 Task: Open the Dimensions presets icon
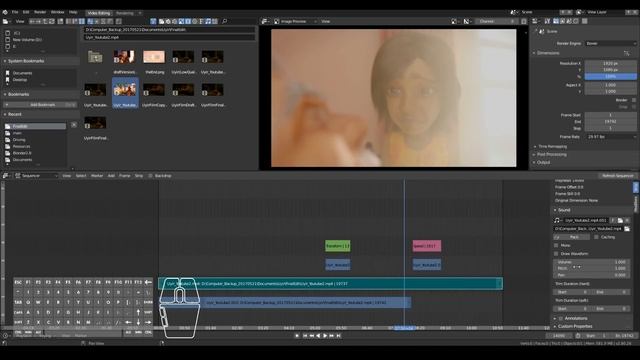[627, 53]
